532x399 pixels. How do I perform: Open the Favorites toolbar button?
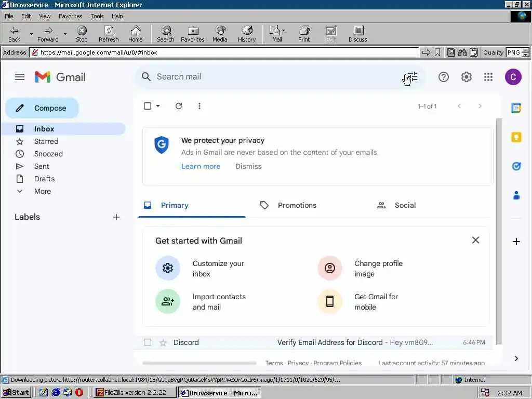pyautogui.click(x=193, y=34)
